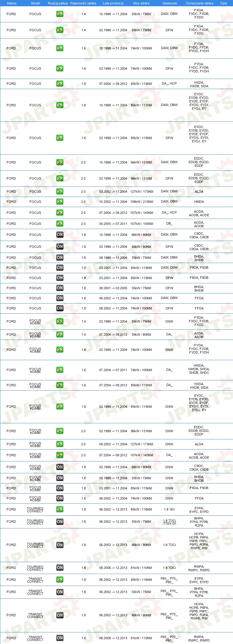Click the petrol icon in the Focus Kombi 1.4 55kW DNW row
Screen dimensions: 233x644
(60, 321)
